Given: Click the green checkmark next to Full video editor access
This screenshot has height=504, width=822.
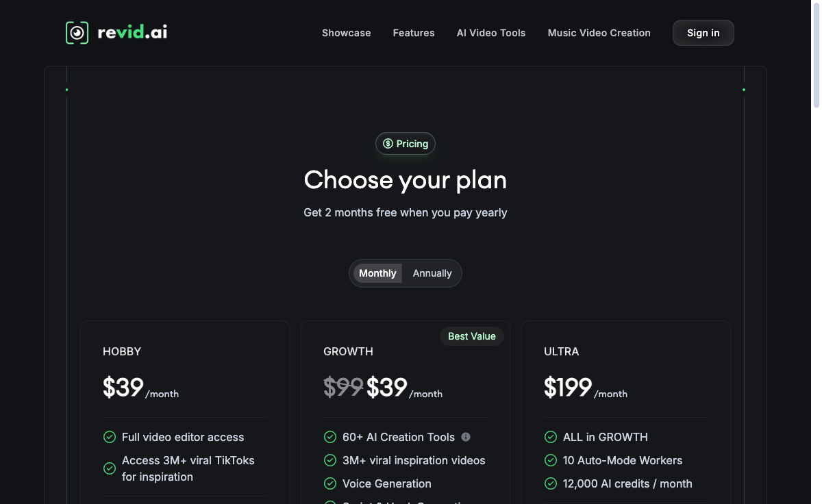Looking at the screenshot, I should coord(110,437).
